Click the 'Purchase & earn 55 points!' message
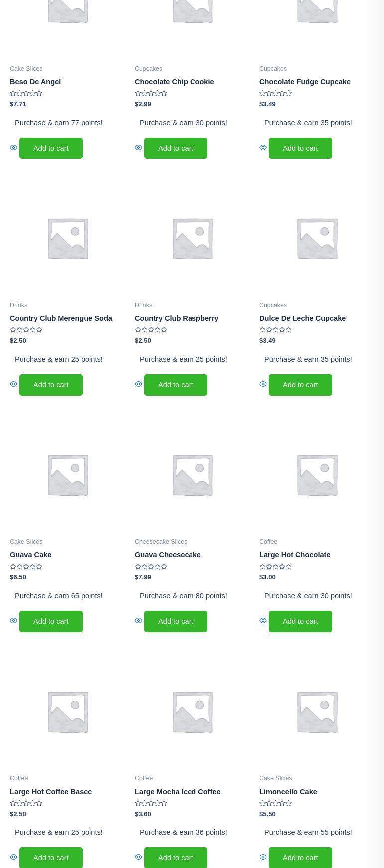384x868 pixels. tap(308, 832)
